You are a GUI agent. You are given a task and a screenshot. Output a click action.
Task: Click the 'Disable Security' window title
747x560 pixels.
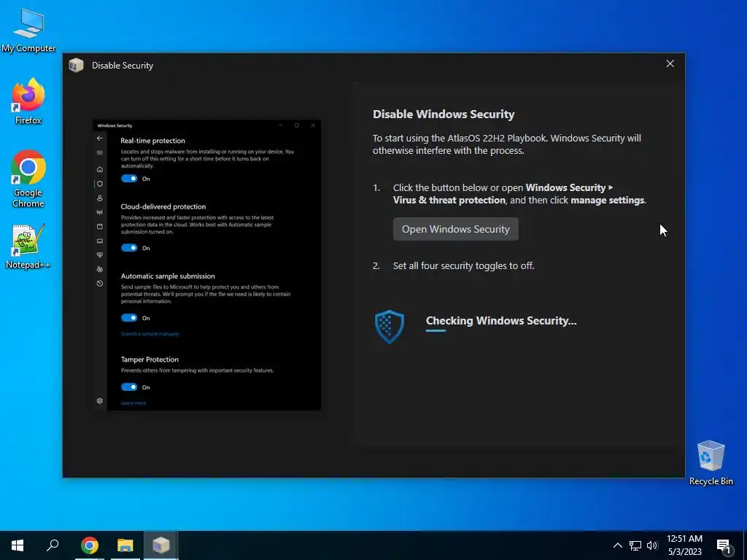(123, 66)
